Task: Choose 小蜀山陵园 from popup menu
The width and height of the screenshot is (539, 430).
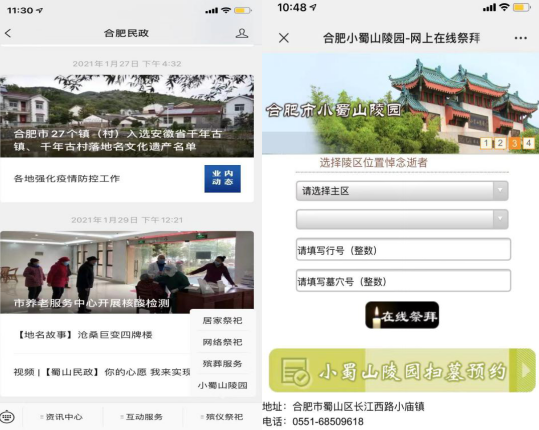Action: (222, 385)
